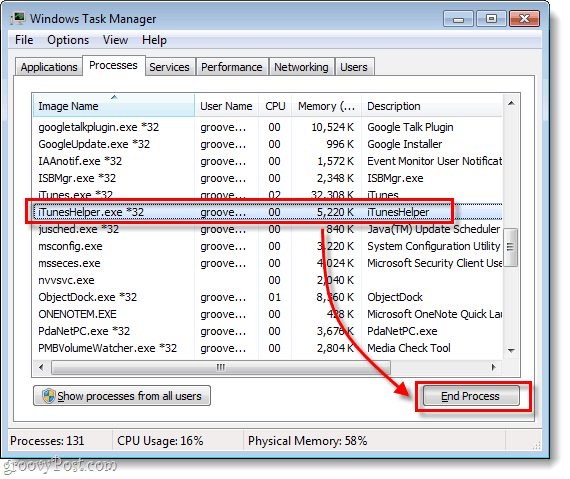Click the shield icon on Show processes button
The width and height of the screenshot is (570, 479).
[x=48, y=396]
